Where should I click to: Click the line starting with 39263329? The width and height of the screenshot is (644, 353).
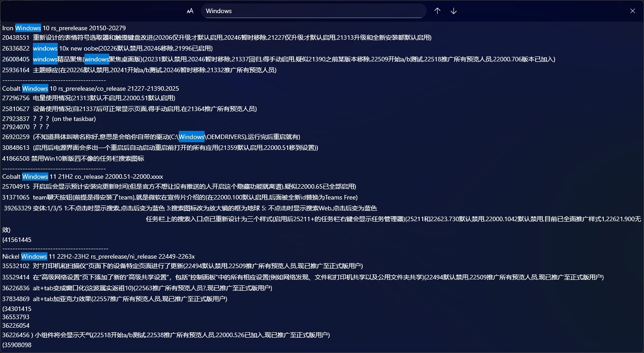[x=191, y=208]
